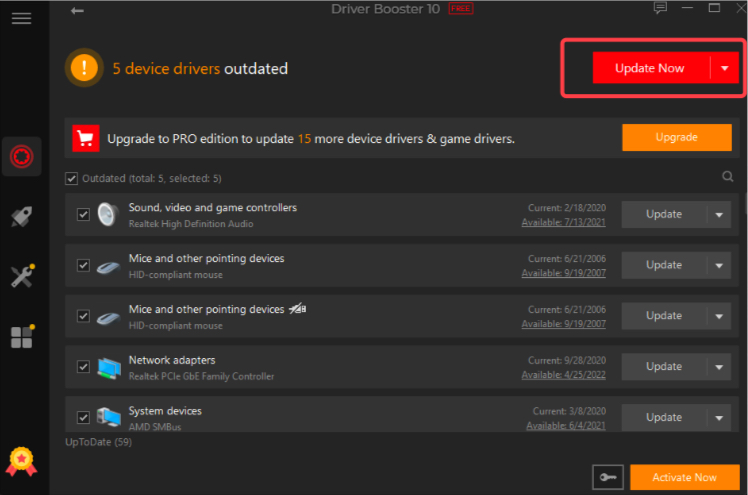Image resolution: width=748 pixels, height=495 pixels.
Task: Open dropdown beside Realtek Audio Update
Action: click(719, 215)
